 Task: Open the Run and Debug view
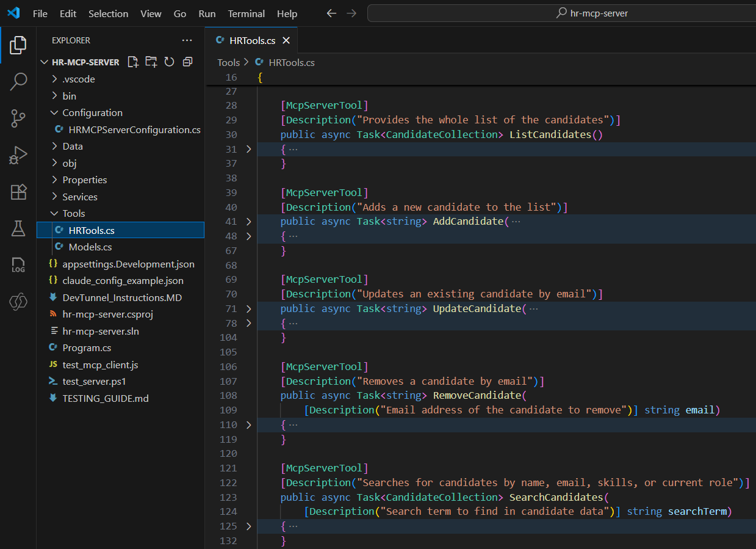coord(18,155)
